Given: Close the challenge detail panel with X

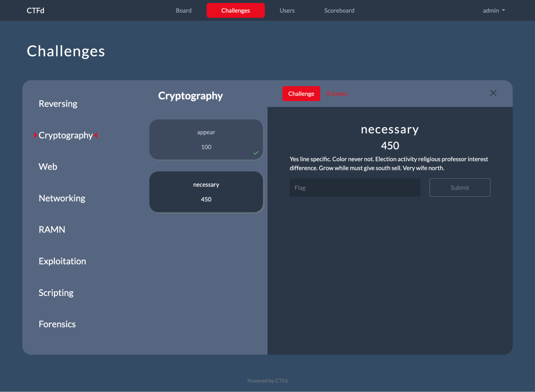Looking at the screenshot, I should click(x=493, y=93).
